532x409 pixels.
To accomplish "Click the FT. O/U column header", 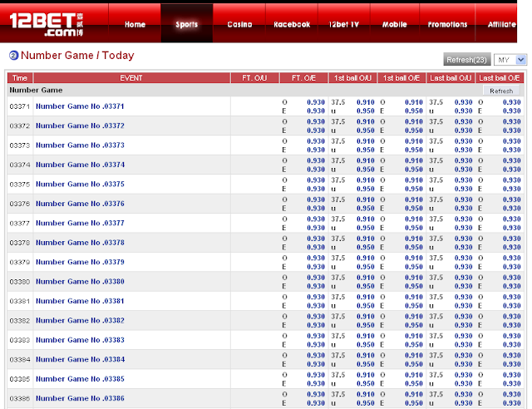I will click(254, 78).
